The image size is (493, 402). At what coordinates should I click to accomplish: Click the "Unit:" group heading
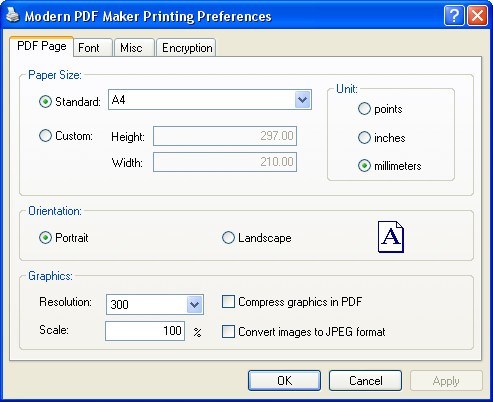pyautogui.click(x=347, y=89)
